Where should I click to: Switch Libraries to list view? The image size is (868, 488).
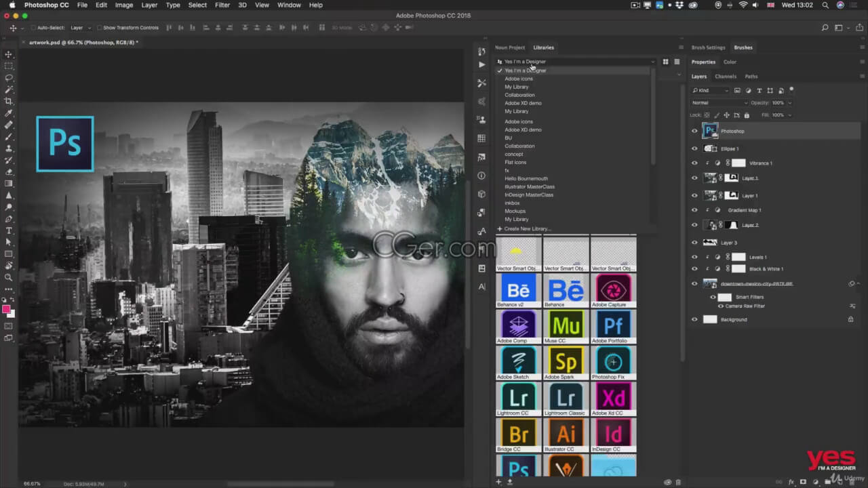pyautogui.click(x=677, y=62)
